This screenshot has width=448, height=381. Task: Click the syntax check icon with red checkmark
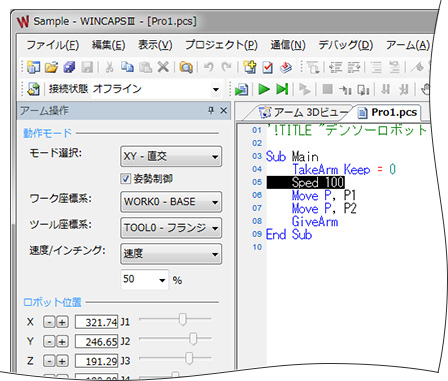click(267, 68)
